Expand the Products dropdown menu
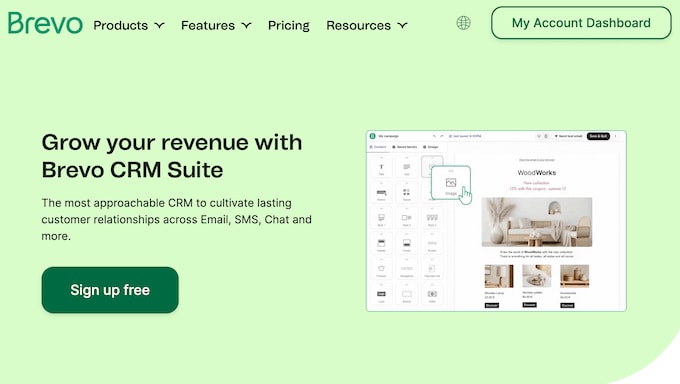 pyautogui.click(x=129, y=26)
